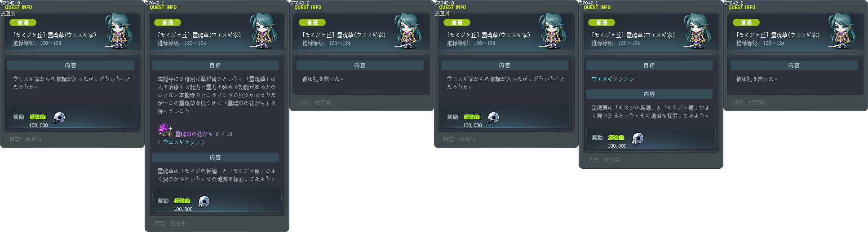Click the arrow before purple ウエスギケンシン text
Screen dimensions: 868x232
tap(159, 142)
